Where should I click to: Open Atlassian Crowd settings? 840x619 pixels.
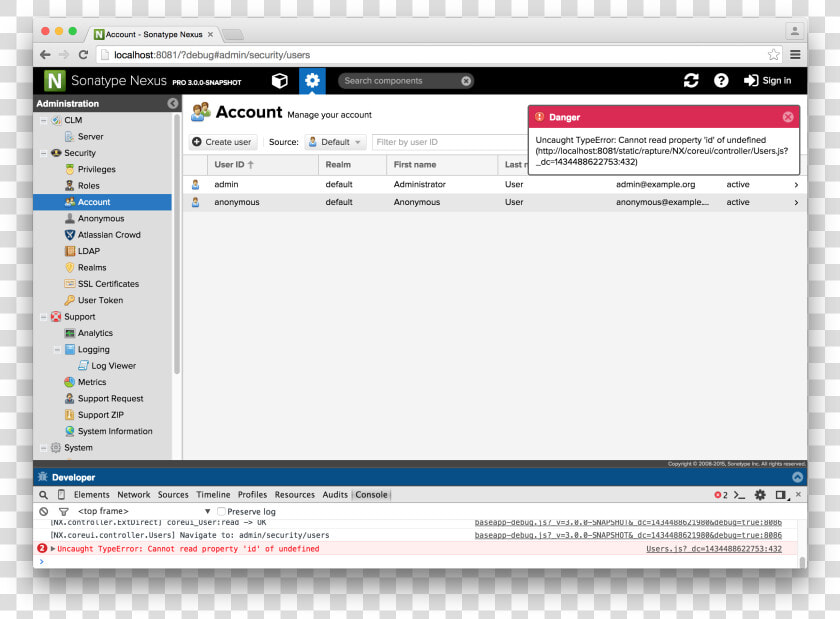(x=102, y=235)
